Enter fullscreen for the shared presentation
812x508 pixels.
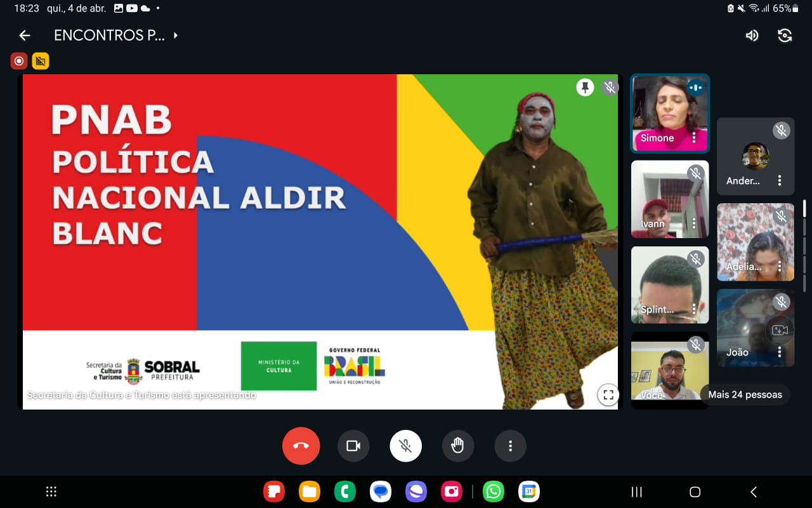click(x=608, y=395)
